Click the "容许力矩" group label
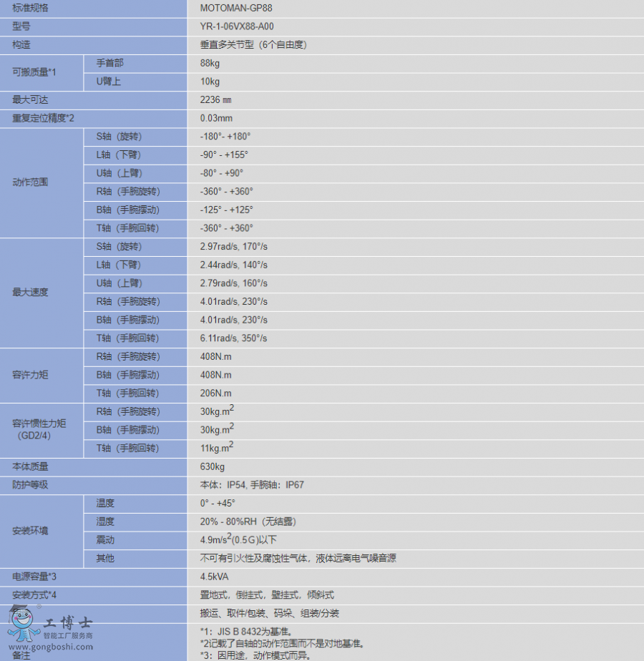 (x=30, y=375)
